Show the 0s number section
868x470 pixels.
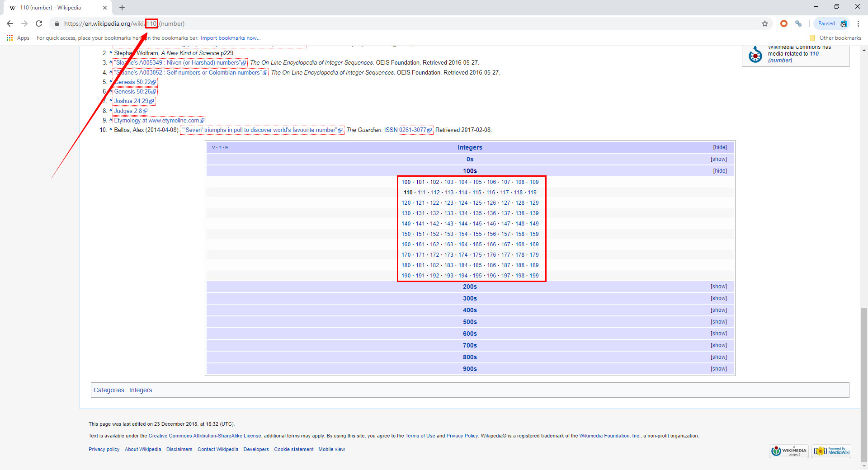click(x=718, y=159)
